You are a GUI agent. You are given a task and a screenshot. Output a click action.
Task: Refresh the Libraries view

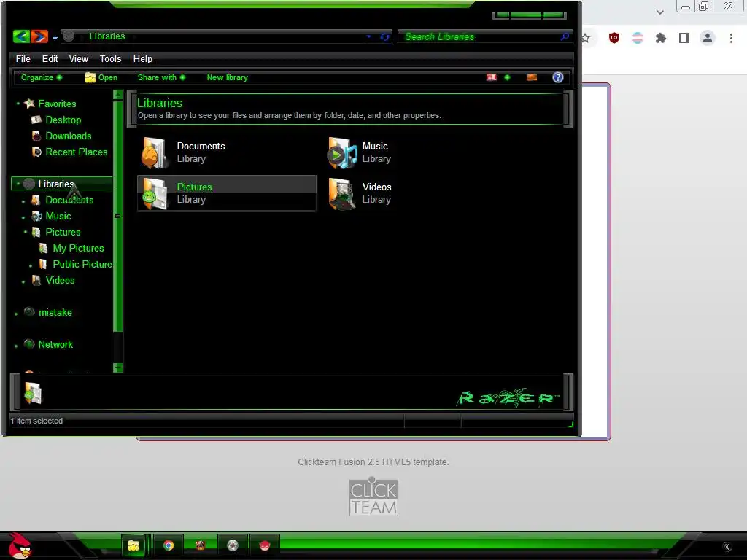pyautogui.click(x=385, y=36)
